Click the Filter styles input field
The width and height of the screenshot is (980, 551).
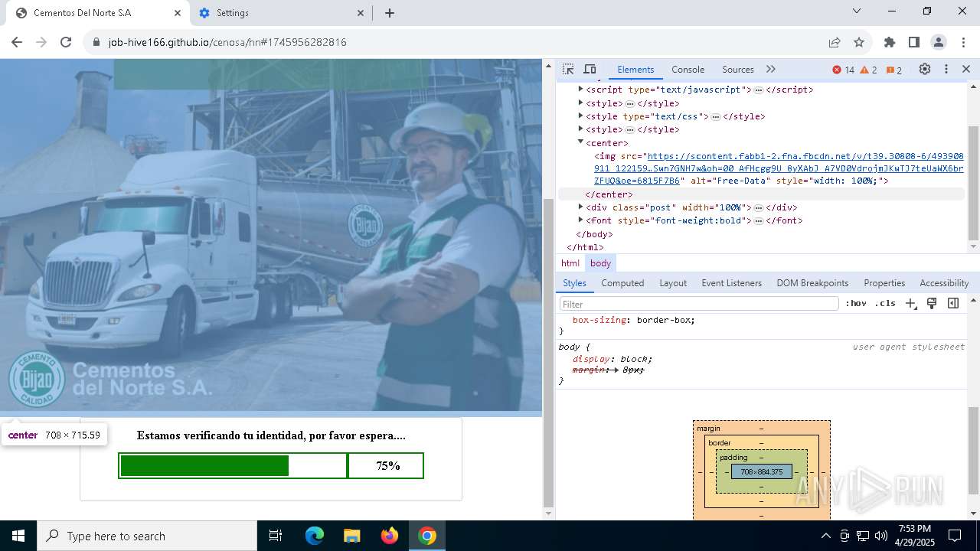[699, 304]
